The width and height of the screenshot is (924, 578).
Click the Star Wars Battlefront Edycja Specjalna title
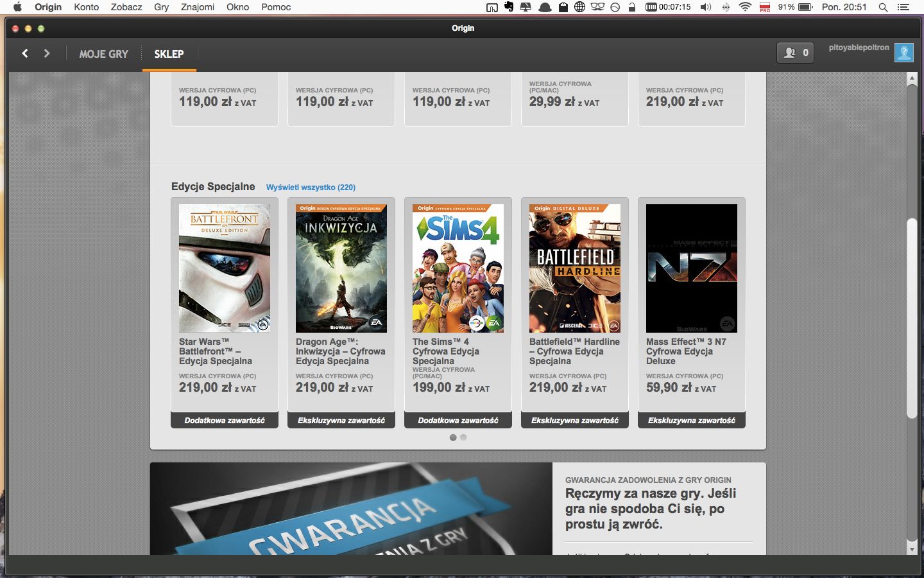coord(216,351)
